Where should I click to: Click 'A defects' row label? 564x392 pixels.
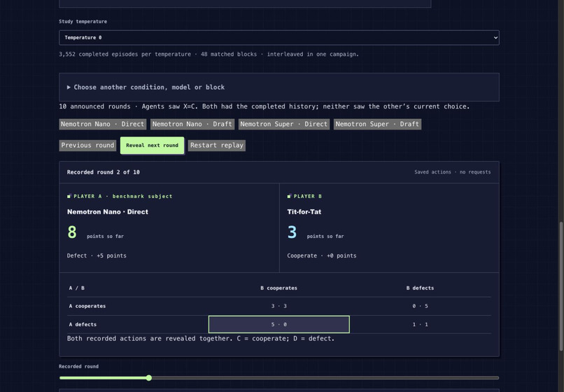pos(83,324)
